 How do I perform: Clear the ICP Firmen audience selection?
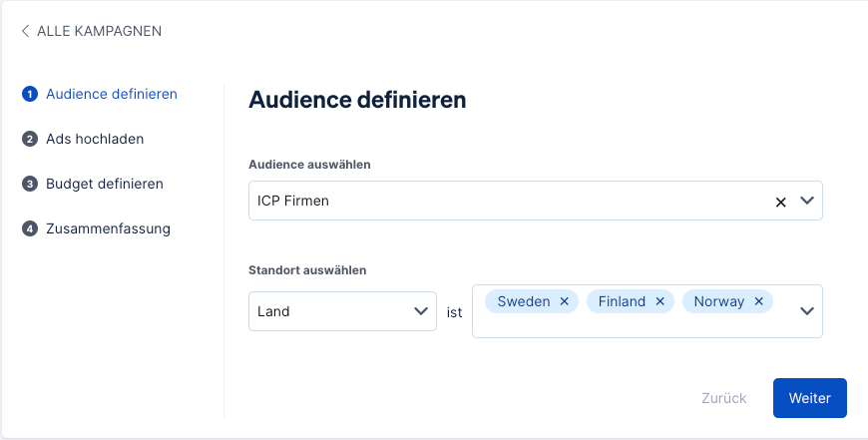pos(781,202)
